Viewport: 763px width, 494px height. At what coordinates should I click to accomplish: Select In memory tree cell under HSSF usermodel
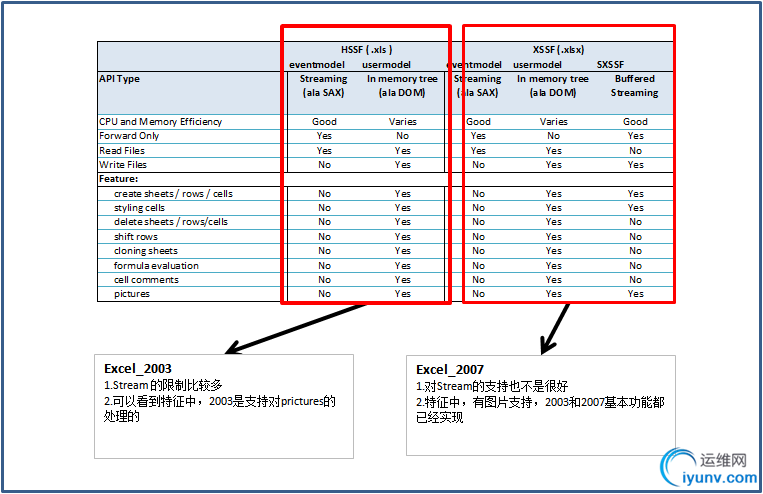coord(402,86)
